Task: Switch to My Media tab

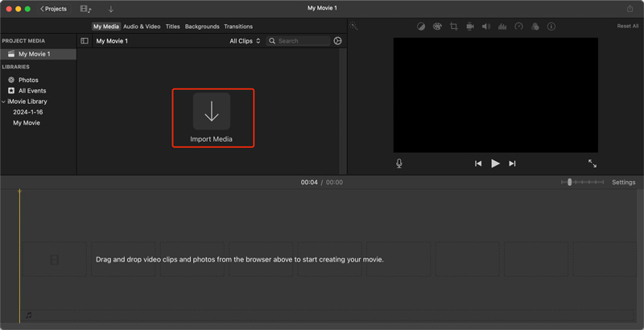Action: tap(106, 27)
